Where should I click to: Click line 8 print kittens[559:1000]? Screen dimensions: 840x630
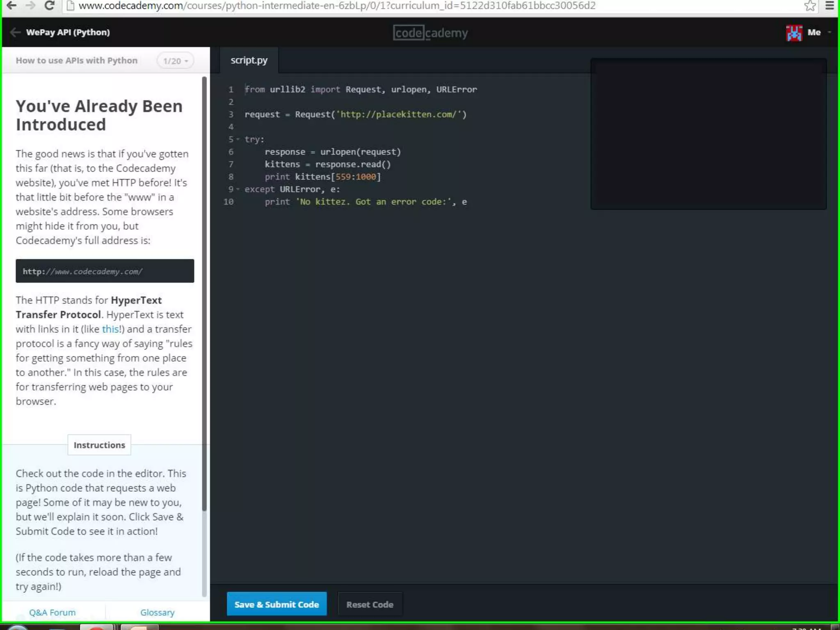323,177
